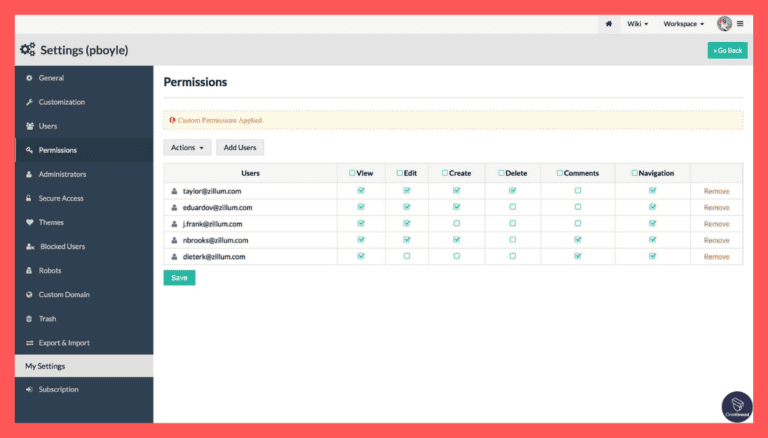Viewport: 768px width, 438px height.
Task: Check the View column header checkbox
Action: coord(353,173)
